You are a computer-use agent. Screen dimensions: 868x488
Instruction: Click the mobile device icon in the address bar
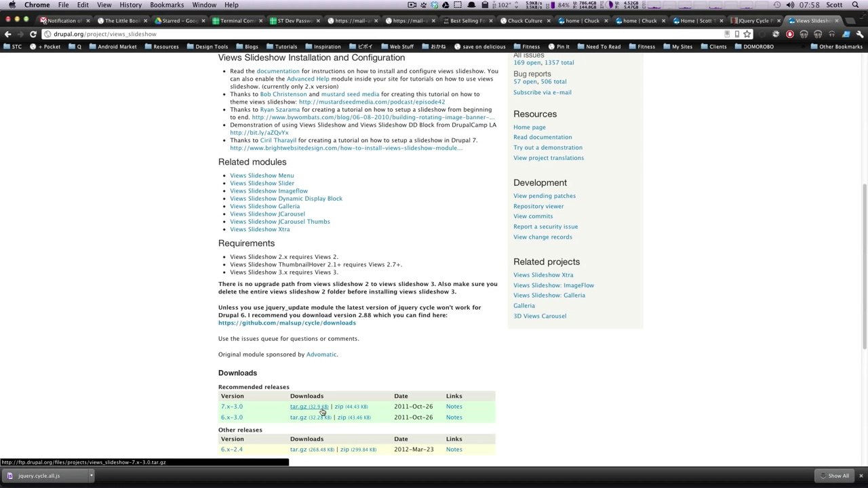(736, 34)
